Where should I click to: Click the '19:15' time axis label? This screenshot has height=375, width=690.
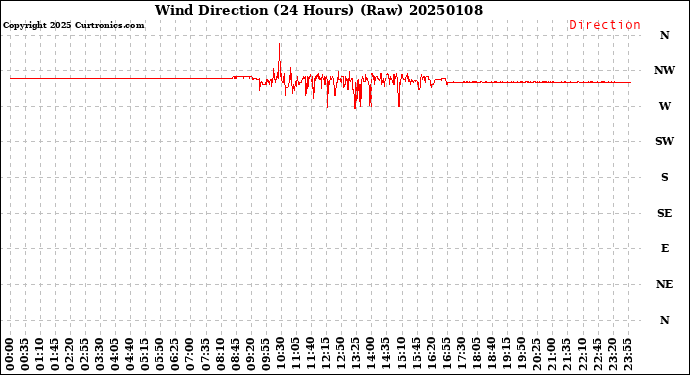click(x=506, y=354)
